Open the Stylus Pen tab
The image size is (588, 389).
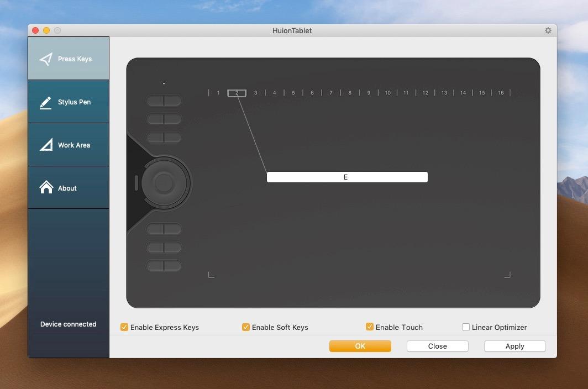point(69,102)
